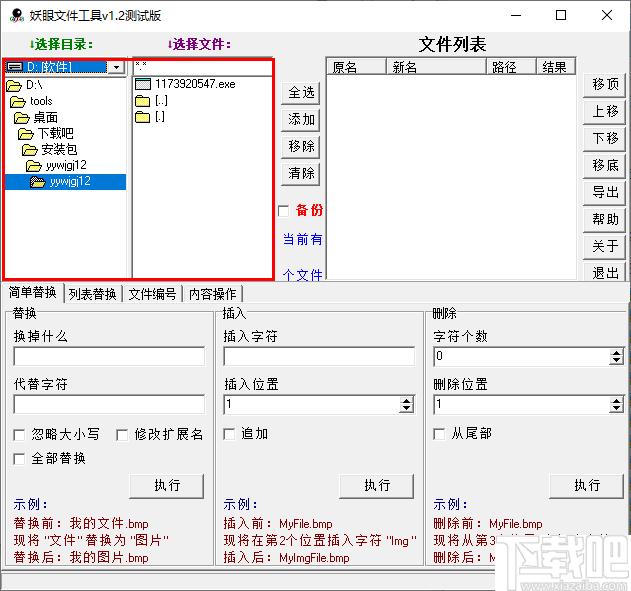Click the [..] parent folder icon
Viewport: 631px width, 591px height.
coord(142,101)
